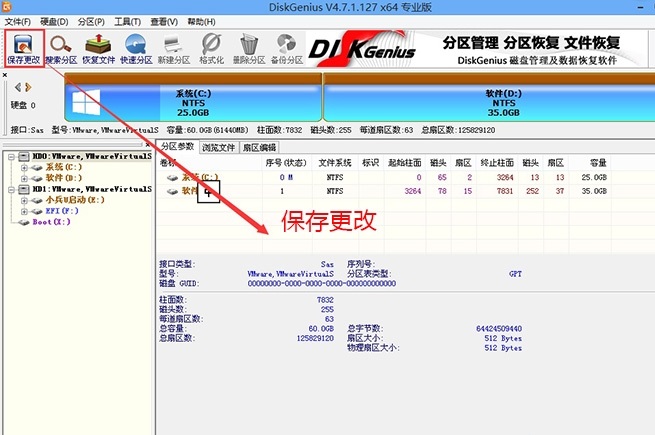Open the 硬盘(D) menu
The image size is (655, 435).
pyautogui.click(x=54, y=22)
